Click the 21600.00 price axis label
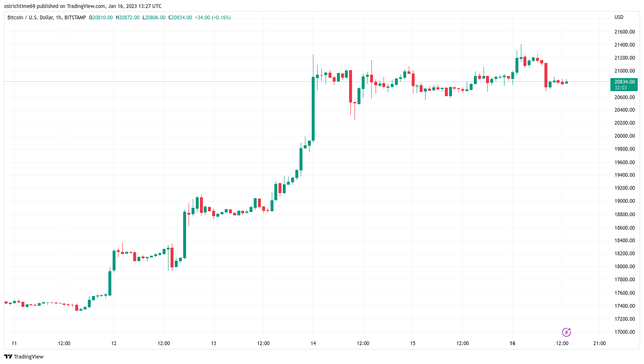Screen dimensions: 644x364 pyautogui.click(x=624, y=32)
